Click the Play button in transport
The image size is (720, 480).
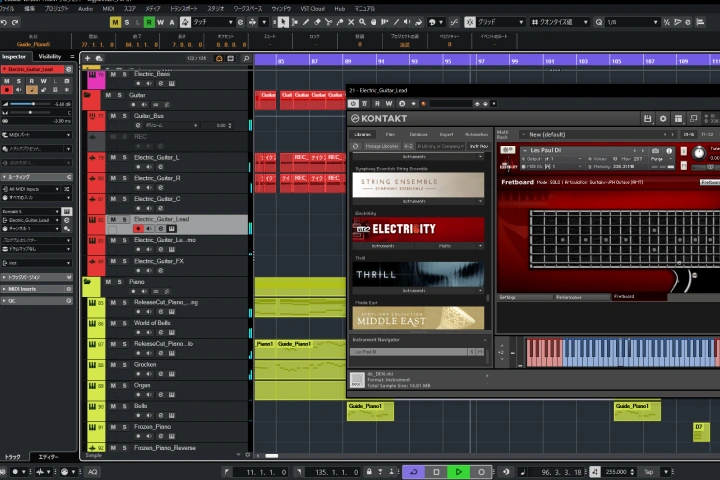(458, 472)
